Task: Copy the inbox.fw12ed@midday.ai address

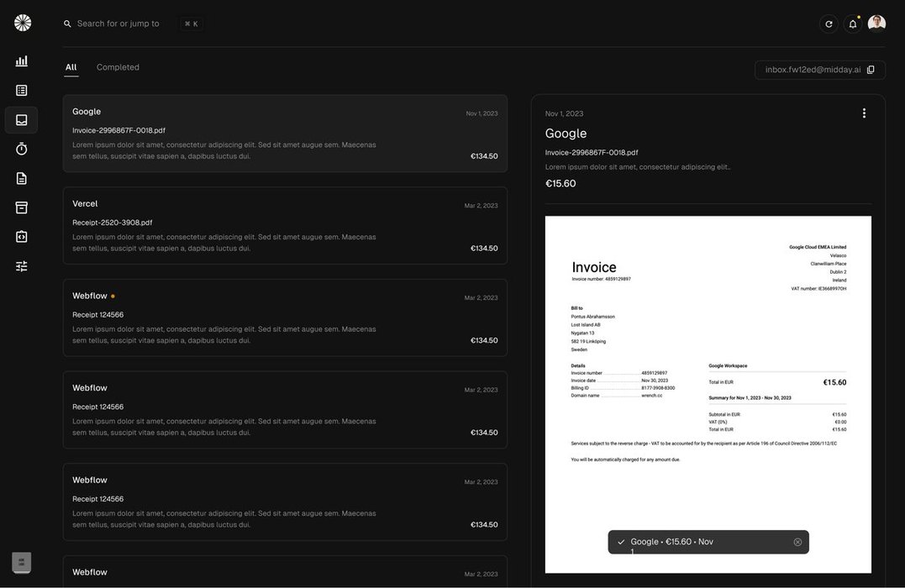Action: 871,70
